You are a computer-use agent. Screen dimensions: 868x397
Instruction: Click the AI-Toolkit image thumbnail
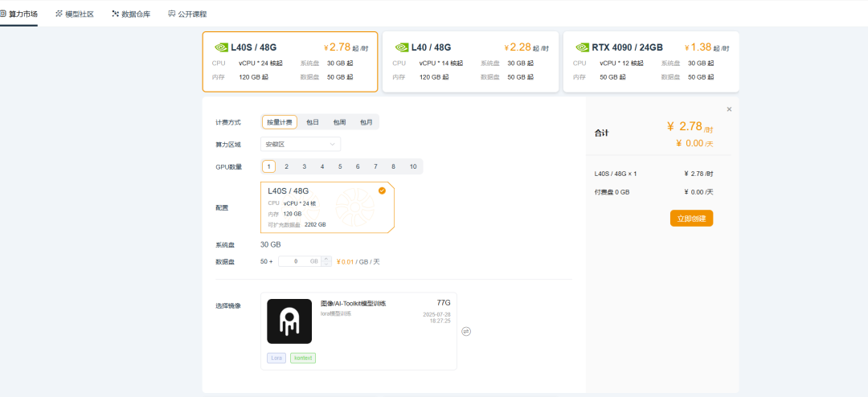[x=289, y=321]
